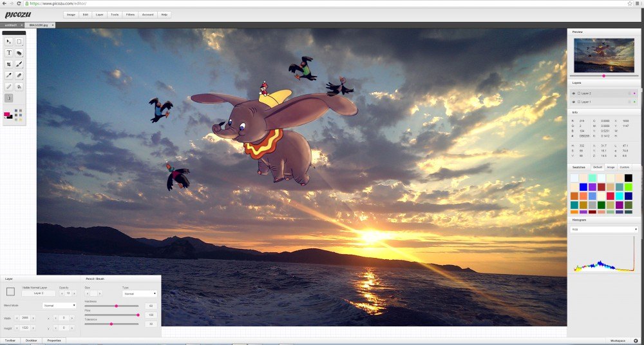
Task: Pick the Brush tool
Action: pos(19,64)
